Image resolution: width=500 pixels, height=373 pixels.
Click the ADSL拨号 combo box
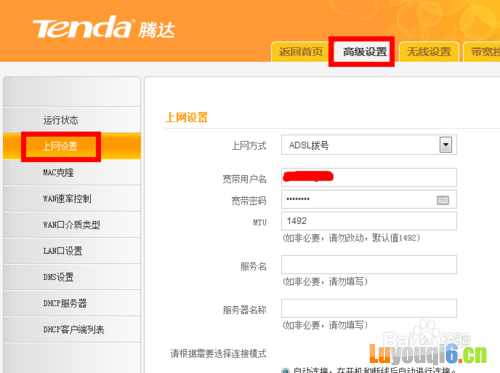point(369,145)
